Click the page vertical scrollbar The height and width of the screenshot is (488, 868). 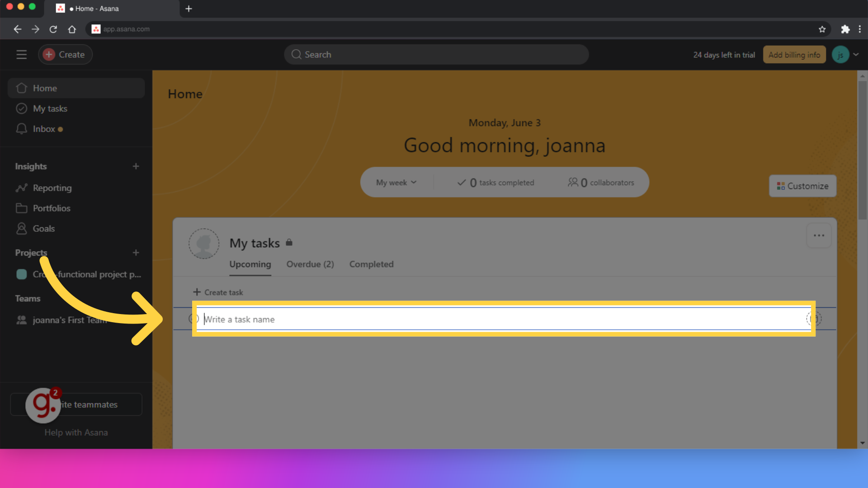pyautogui.click(x=862, y=150)
